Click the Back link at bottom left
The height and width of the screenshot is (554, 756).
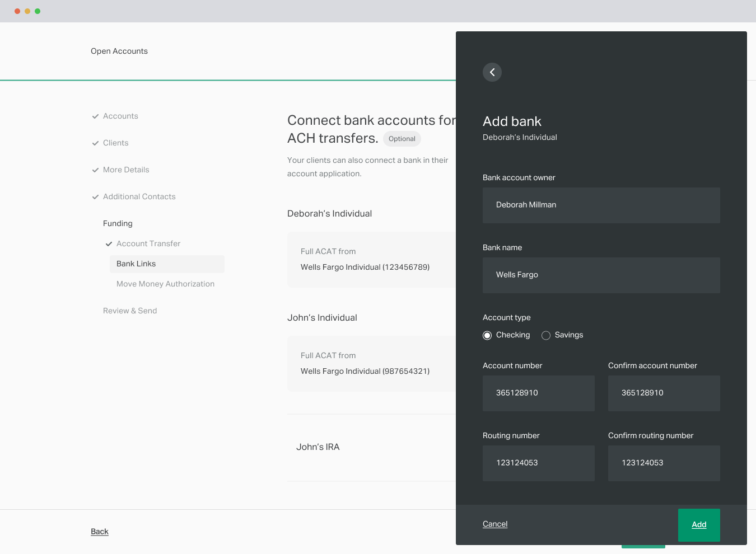tap(100, 532)
